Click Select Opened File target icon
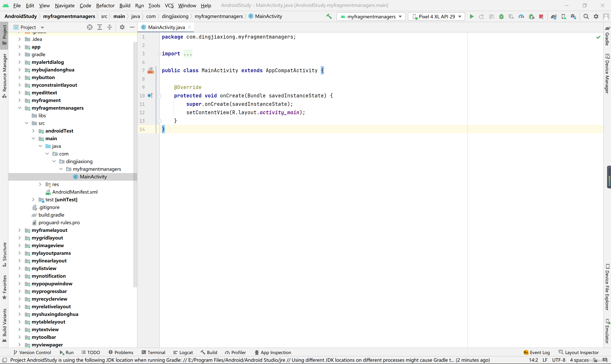 tap(90, 27)
